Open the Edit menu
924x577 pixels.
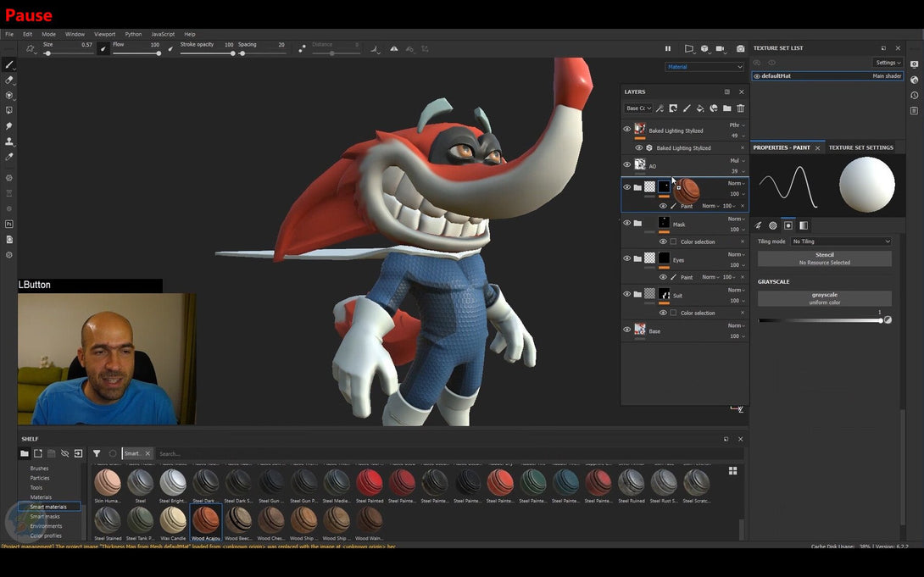[28, 34]
